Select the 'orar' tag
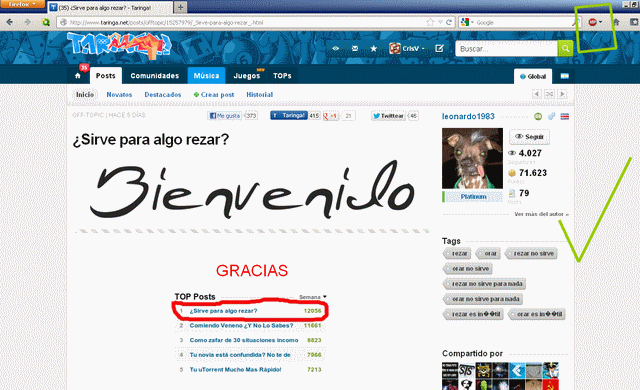 pos(488,253)
